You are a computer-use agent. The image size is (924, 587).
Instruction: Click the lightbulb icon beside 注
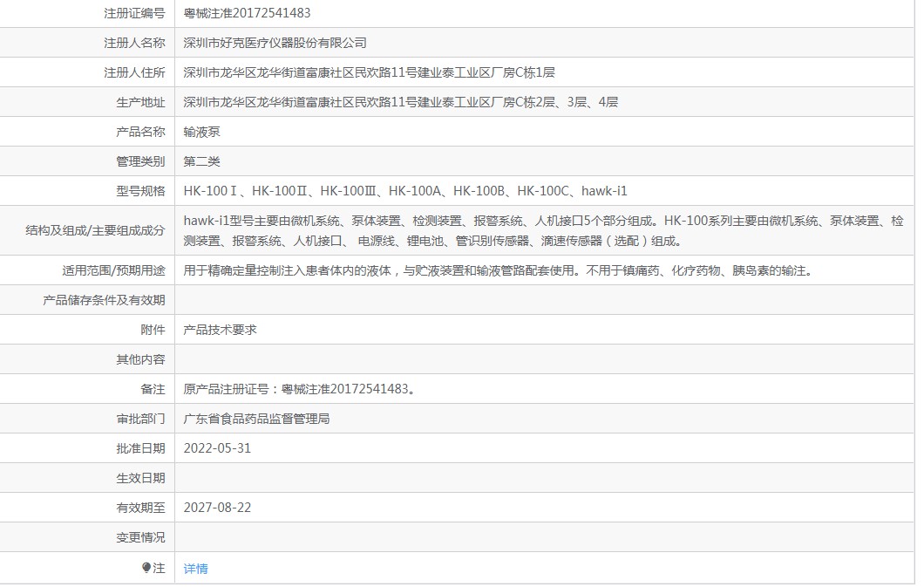(146, 568)
